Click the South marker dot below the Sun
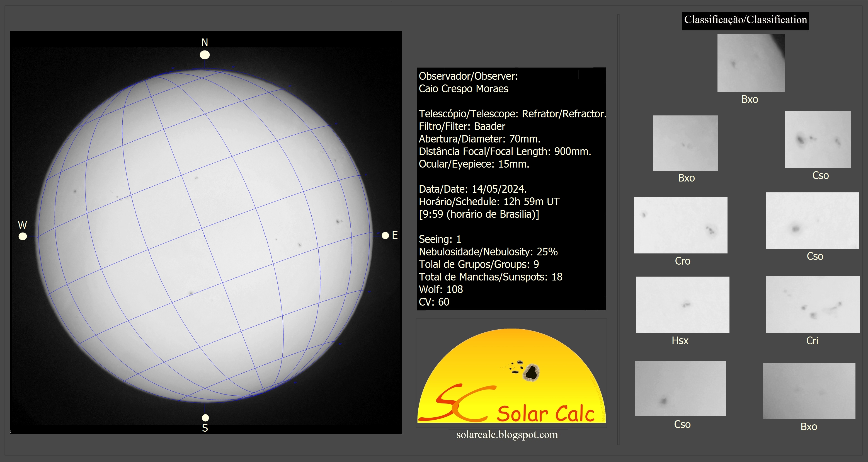 [205, 417]
